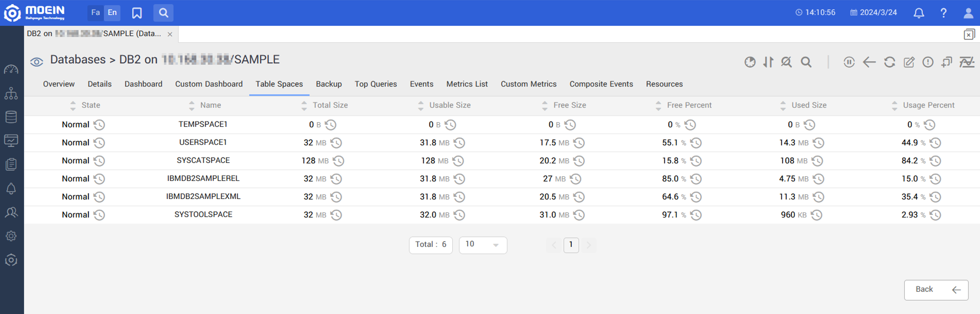Open the Backup tab
The height and width of the screenshot is (314, 980).
329,84
